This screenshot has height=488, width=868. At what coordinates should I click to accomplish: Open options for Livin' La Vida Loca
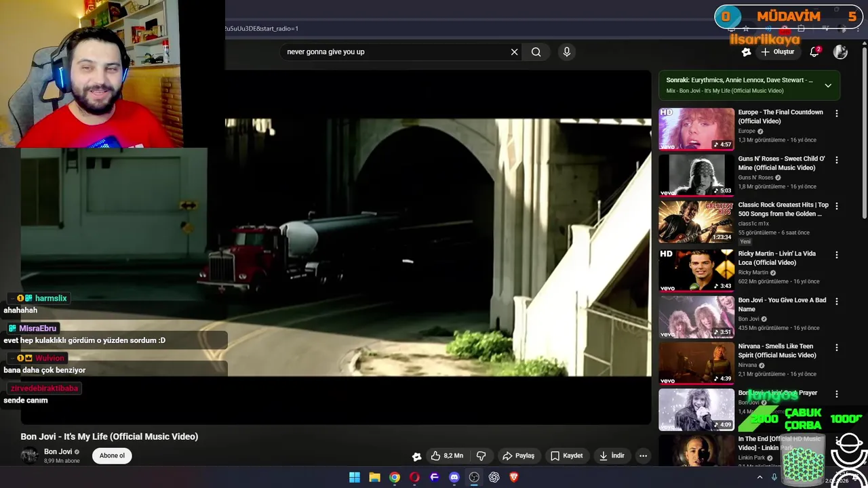tap(836, 255)
